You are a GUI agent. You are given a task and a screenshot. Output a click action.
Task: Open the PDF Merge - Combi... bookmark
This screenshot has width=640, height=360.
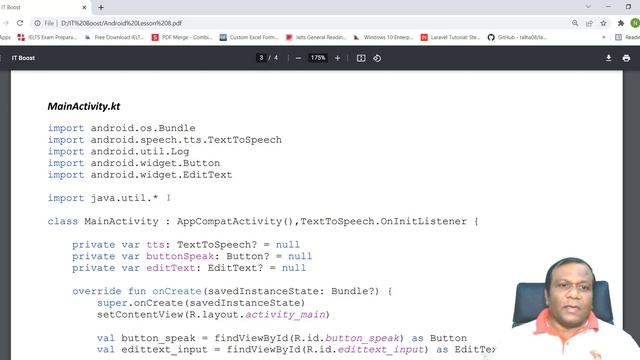pyautogui.click(x=182, y=37)
